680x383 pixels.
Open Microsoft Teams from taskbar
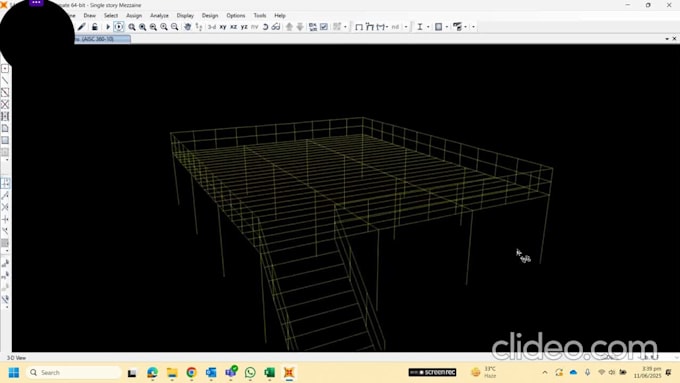pyautogui.click(x=231, y=372)
